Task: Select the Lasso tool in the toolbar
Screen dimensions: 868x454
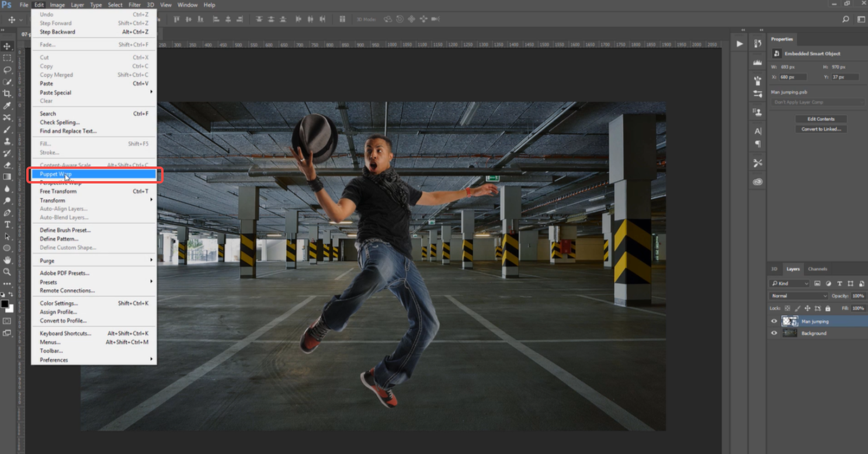Action: [x=7, y=70]
